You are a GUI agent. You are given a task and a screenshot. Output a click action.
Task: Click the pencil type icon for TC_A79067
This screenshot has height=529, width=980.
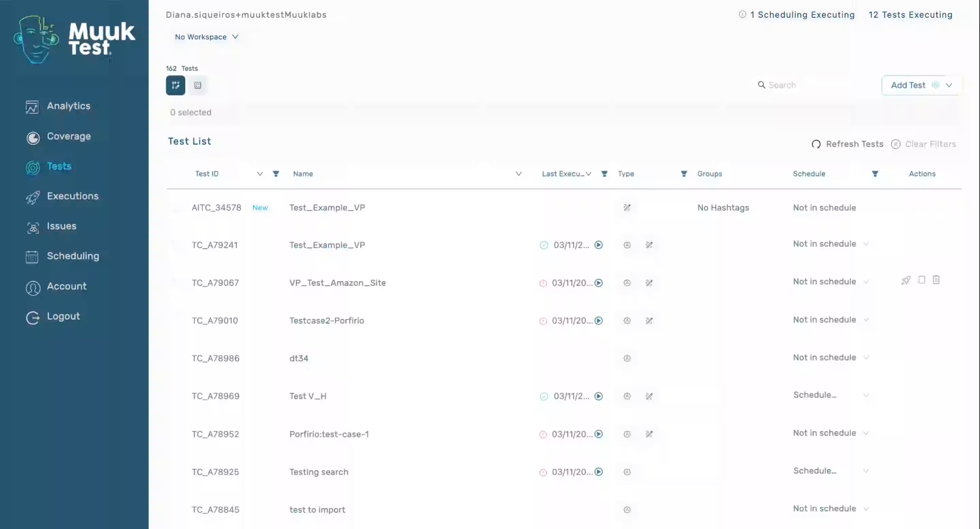[x=649, y=283]
